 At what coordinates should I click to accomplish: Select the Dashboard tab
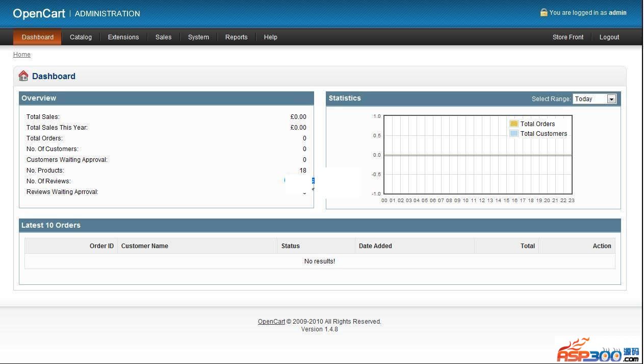tap(38, 37)
